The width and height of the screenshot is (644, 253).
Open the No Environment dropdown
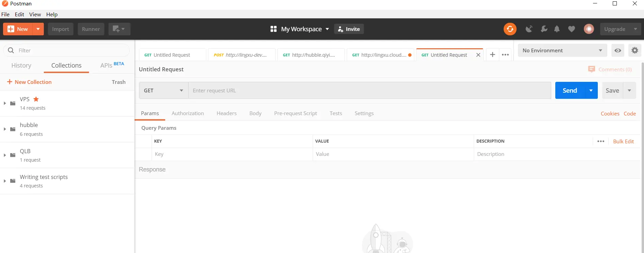point(562,51)
